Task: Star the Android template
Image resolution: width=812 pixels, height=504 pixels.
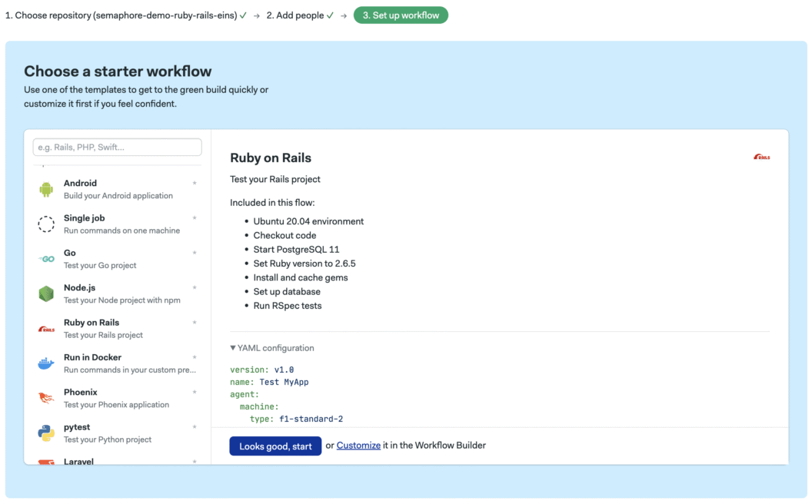Action: pyautogui.click(x=195, y=183)
